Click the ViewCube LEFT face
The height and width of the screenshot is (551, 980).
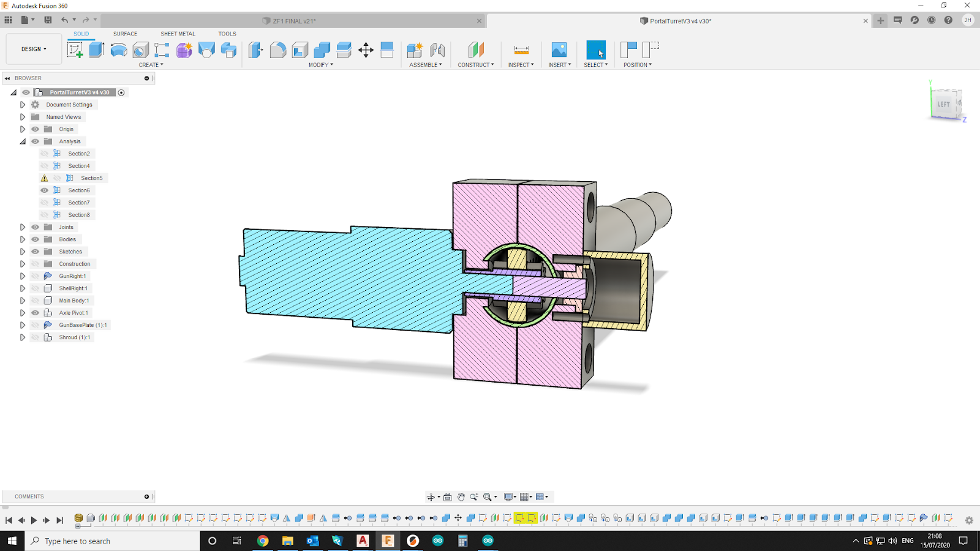[x=944, y=105]
